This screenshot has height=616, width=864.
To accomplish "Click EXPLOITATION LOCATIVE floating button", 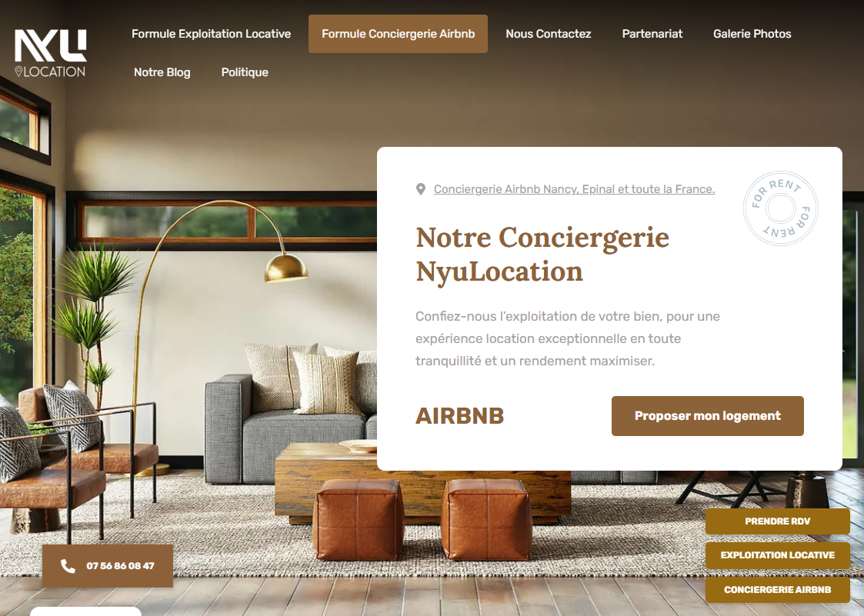I will click(778, 555).
